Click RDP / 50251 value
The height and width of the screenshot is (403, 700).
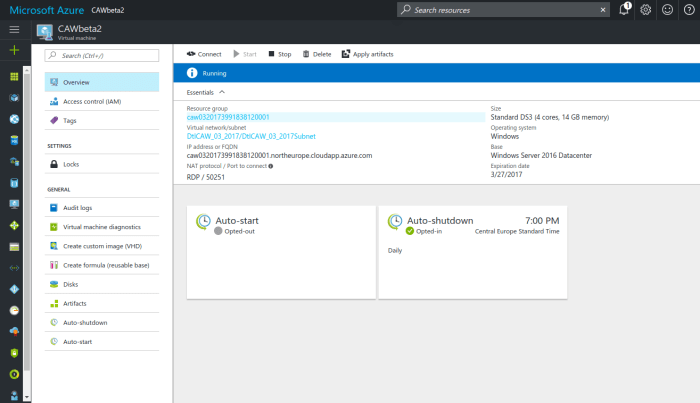tap(205, 177)
